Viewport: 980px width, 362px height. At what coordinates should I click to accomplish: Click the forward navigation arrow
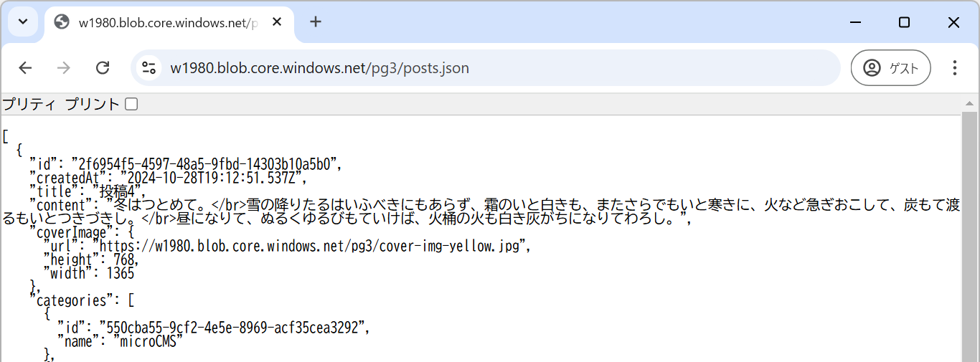point(64,68)
